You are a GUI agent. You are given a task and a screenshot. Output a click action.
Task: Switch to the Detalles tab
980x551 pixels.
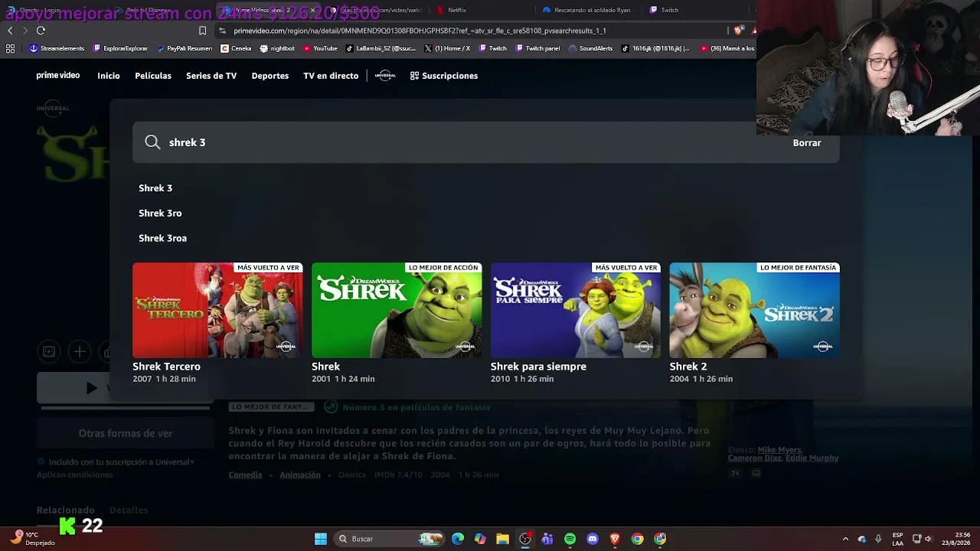coord(129,510)
